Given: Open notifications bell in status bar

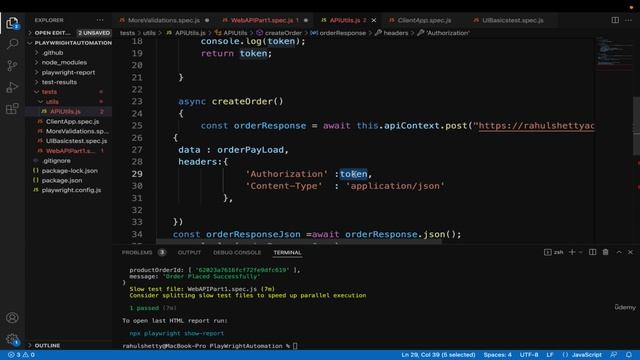Looking at the screenshot, I should tap(629, 355).
